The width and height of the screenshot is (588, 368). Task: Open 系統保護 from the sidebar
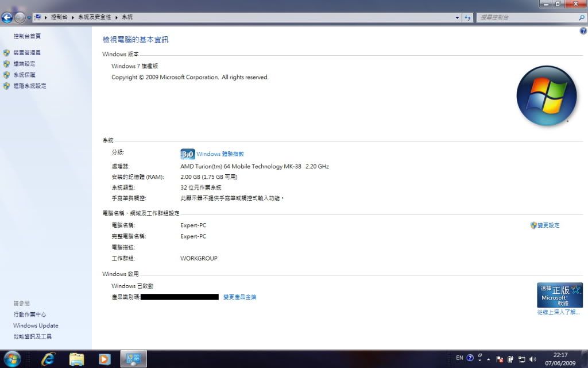24,75
